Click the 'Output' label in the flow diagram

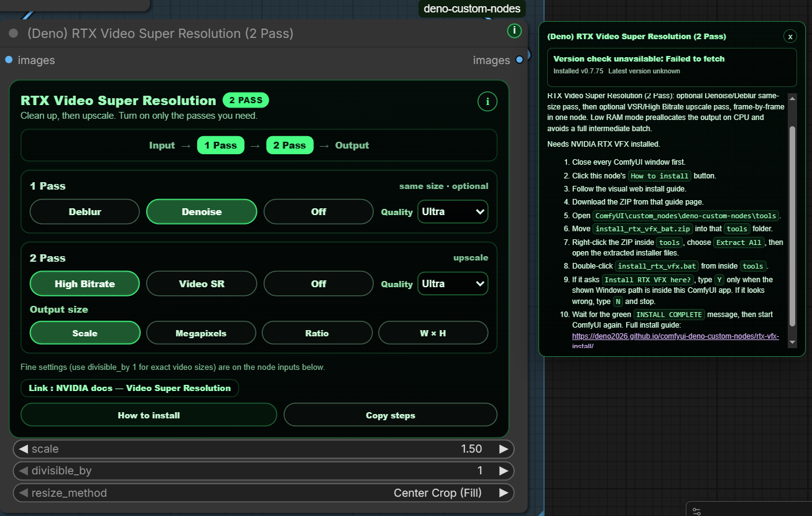pos(352,145)
